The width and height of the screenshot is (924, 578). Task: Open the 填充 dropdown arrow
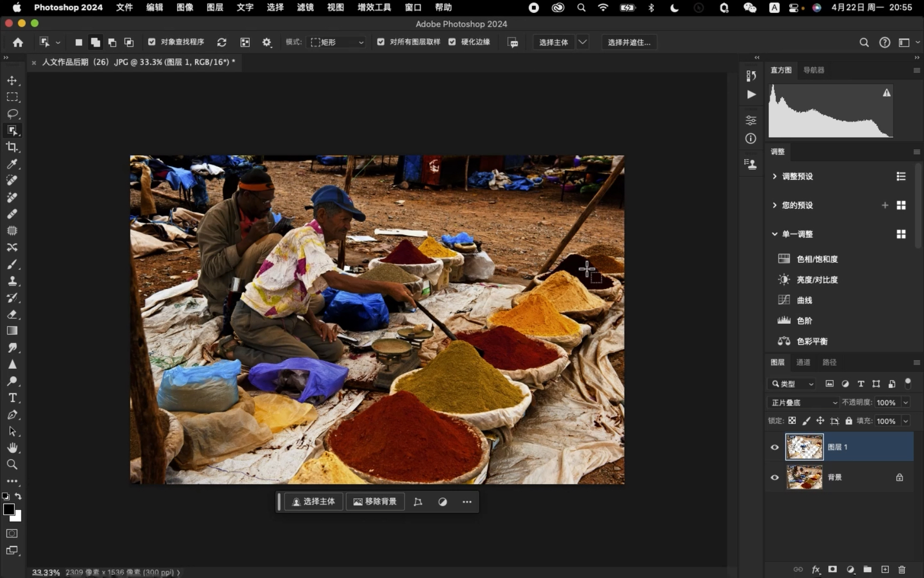[906, 421]
